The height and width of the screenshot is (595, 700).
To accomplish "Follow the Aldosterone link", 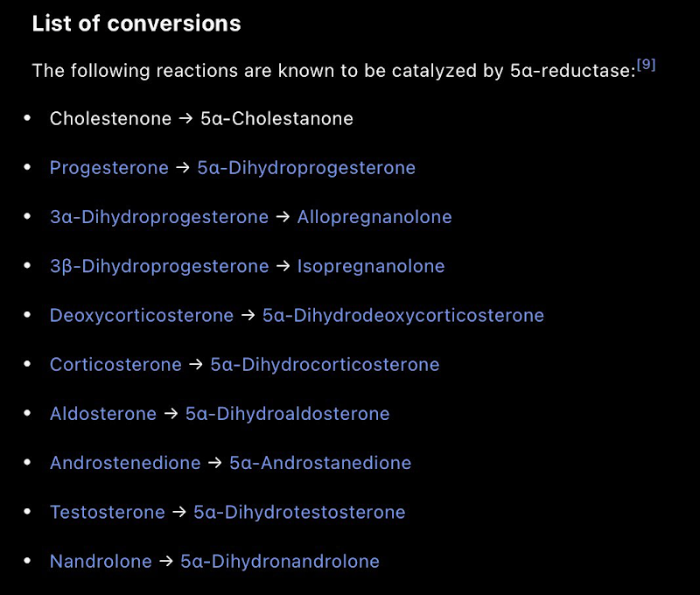I will click(x=103, y=413).
